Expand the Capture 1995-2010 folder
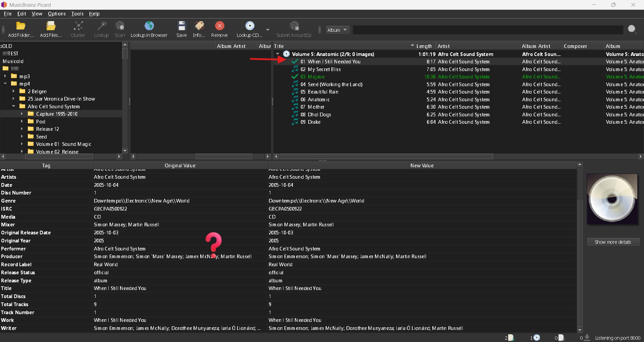644x342 pixels. point(22,114)
